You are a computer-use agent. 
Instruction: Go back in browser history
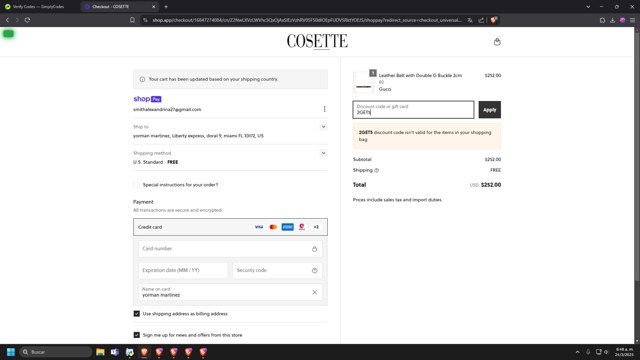pyautogui.click(x=7, y=20)
